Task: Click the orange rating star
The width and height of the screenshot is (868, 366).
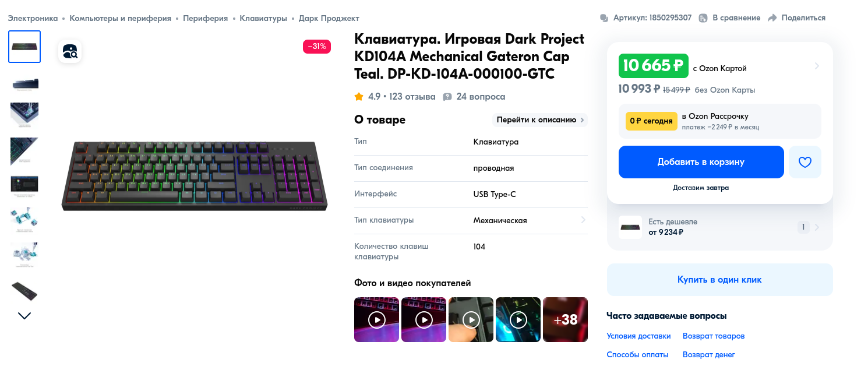Action: click(359, 97)
